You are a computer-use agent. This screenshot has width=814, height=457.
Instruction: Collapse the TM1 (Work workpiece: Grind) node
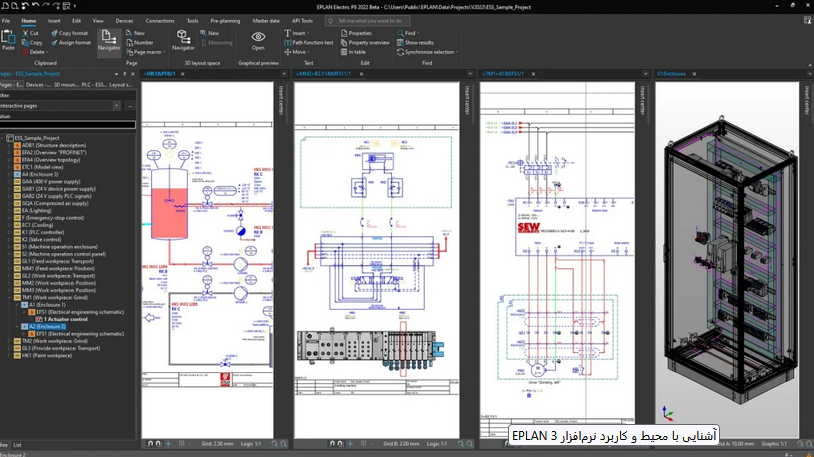coord(9,298)
